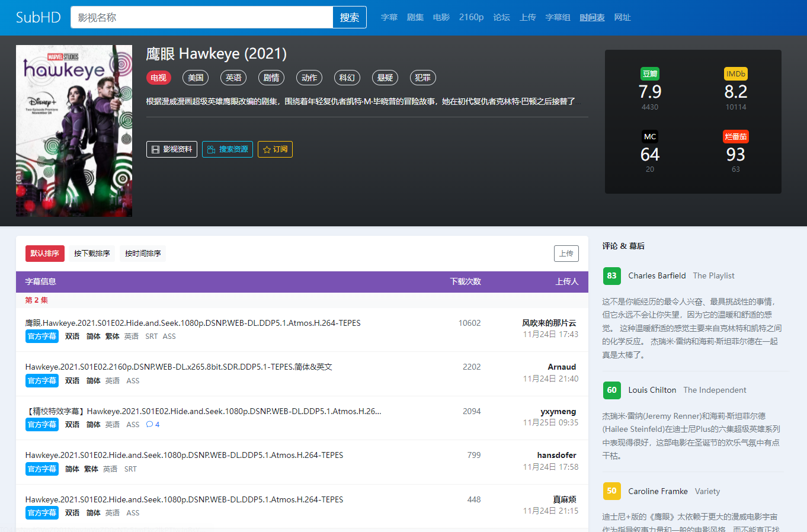Click 官方字幕 badge in hansdofer row

pyautogui.click(x=42, y=469)
